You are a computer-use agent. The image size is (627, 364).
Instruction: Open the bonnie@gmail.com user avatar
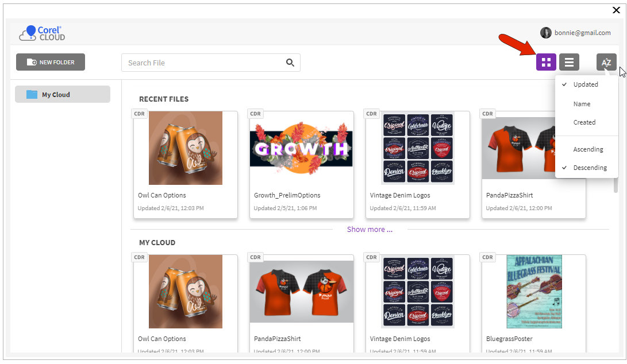pos(546,33)
